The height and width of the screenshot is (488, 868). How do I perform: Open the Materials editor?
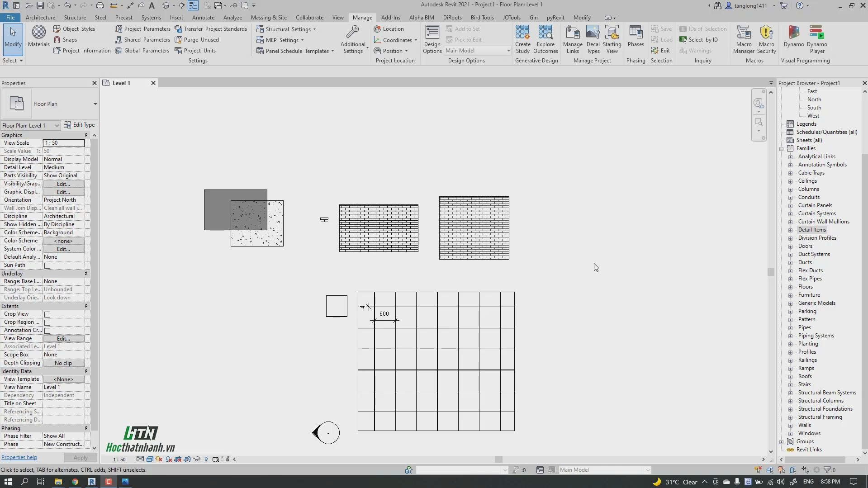(38, 38)
